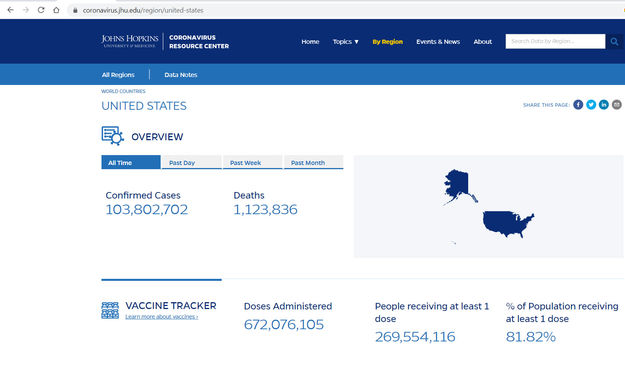This screenshot has width=625, height=370.
Task: Share page on Facebook icon
Action: coord(578,104)
